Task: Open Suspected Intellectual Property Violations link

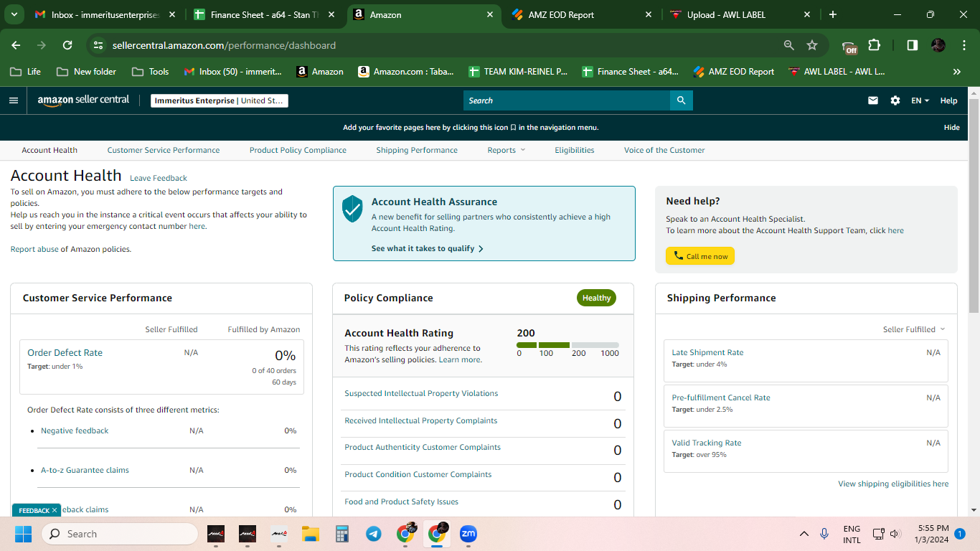Action: click(421, 393)
